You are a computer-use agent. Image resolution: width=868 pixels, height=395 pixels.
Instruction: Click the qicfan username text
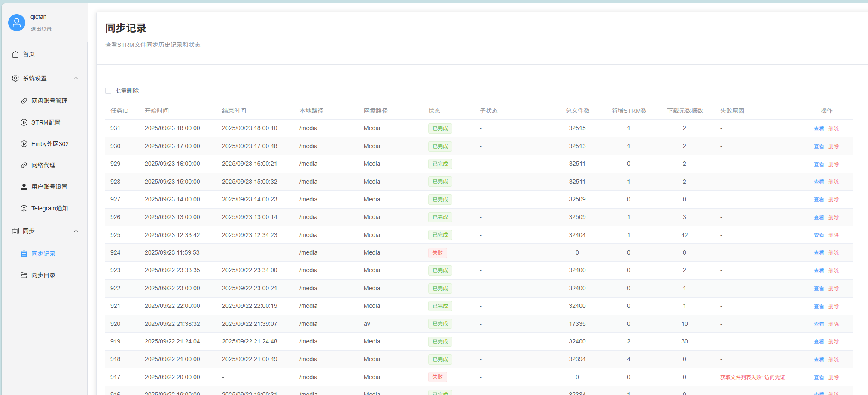point(39,17)
